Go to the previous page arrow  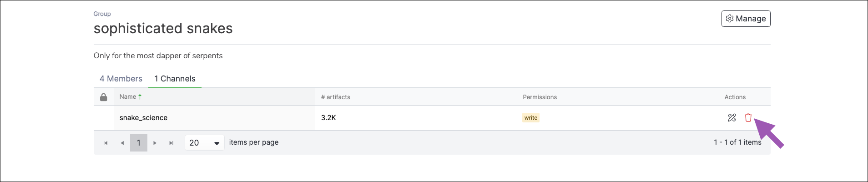click(x=122, y=143)
